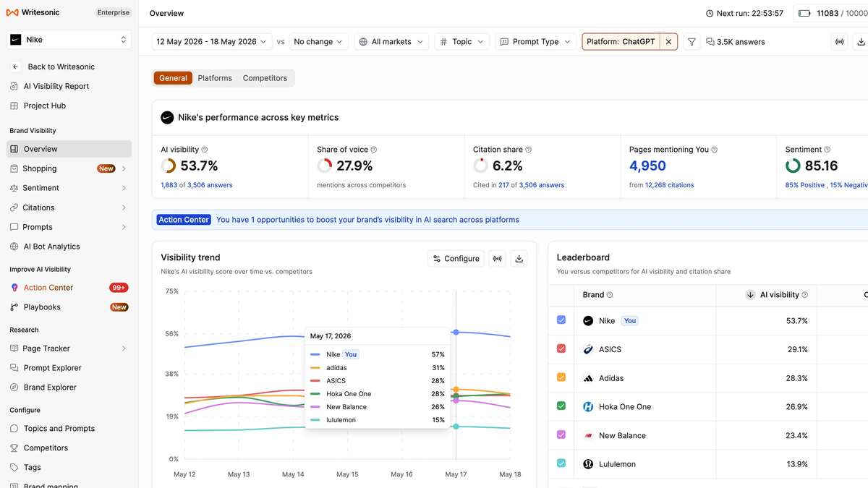Uncheck the Adidas leaderboard checkbox
Viewport: 868px width, 488px height.
[x=561, y=377]
